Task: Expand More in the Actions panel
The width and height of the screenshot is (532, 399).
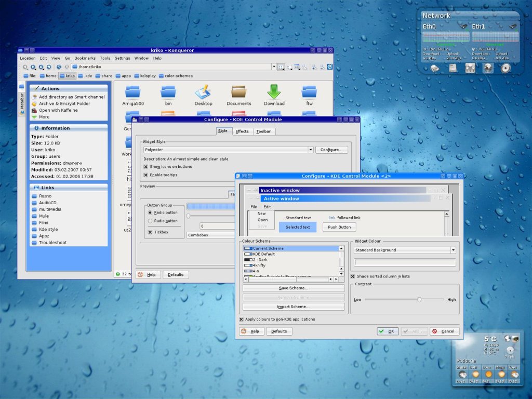Action: (x=44, y=117)
